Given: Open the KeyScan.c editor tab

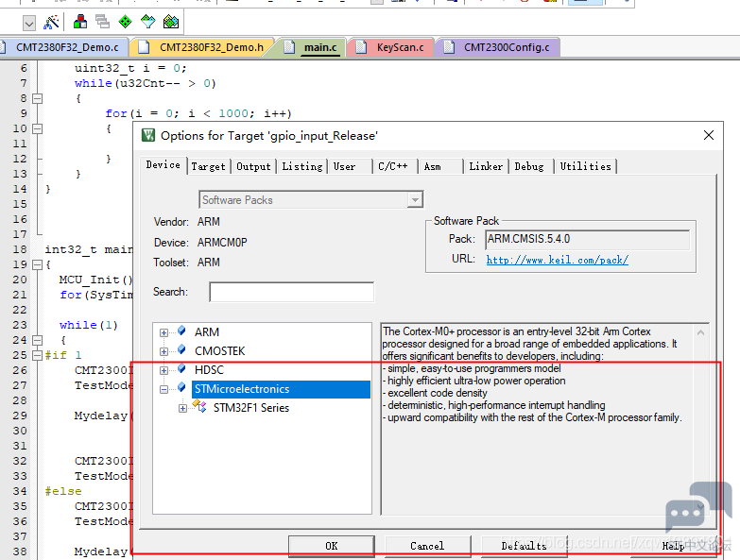Looking at the screenshot, I should (391, 47).
